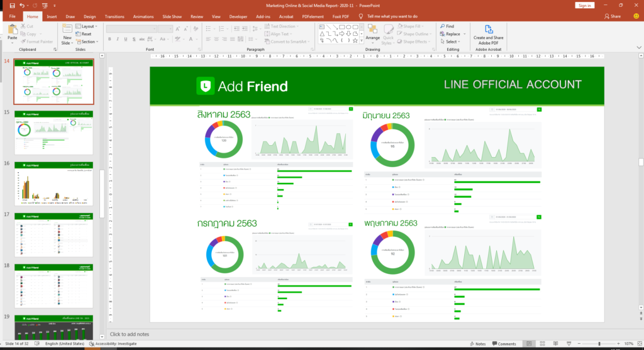Image resolution: width=644 pixels, height=350 pixels.
Task: Click the กรกฎาคม 2563 heading
Action: (x=226, y=223)
